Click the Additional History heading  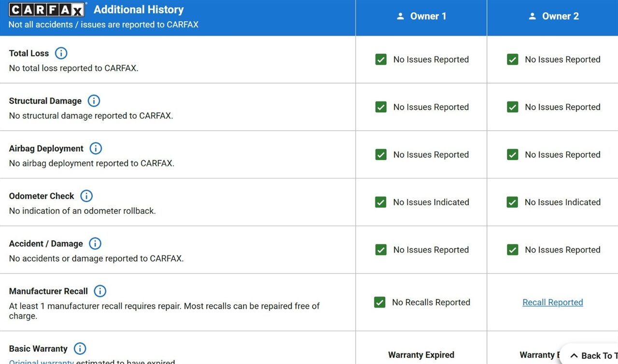[139, 10]
